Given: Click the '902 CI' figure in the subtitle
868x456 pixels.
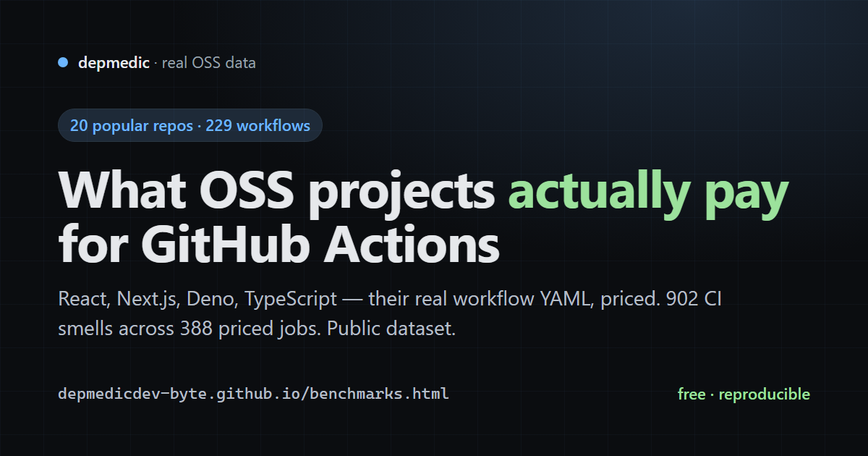Looking at the screenshot, I should [693, 299].
